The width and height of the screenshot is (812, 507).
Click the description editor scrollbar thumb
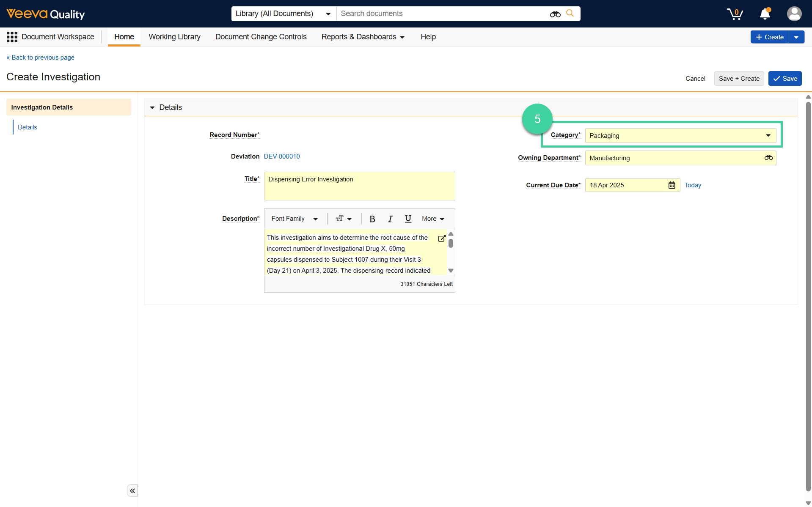point(451,243)
